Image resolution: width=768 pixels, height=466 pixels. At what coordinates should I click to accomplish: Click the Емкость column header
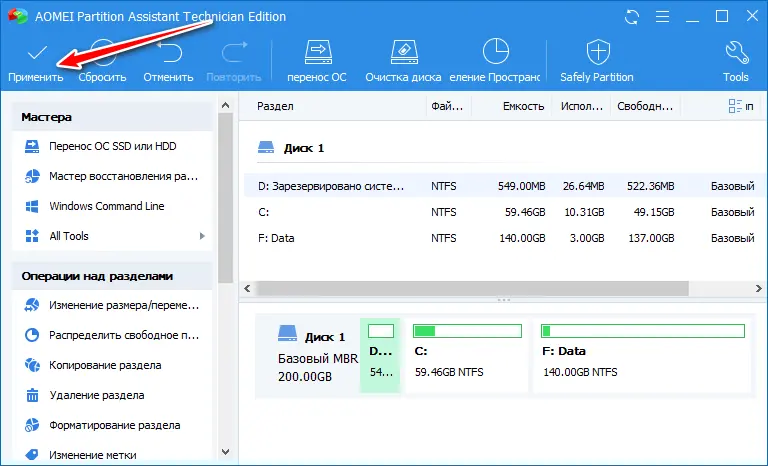coord(524,106)
